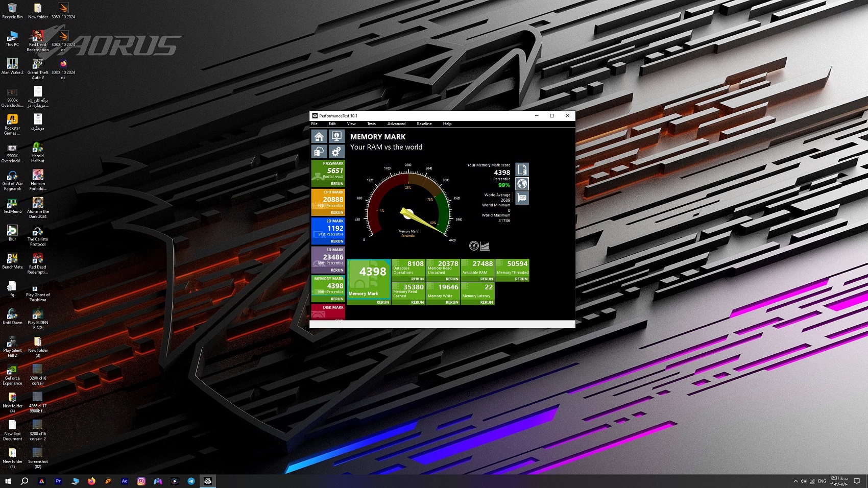Rerun the Memory Latency test
The width and height of the screenshot is (868, 488).
tap(487, 302)
